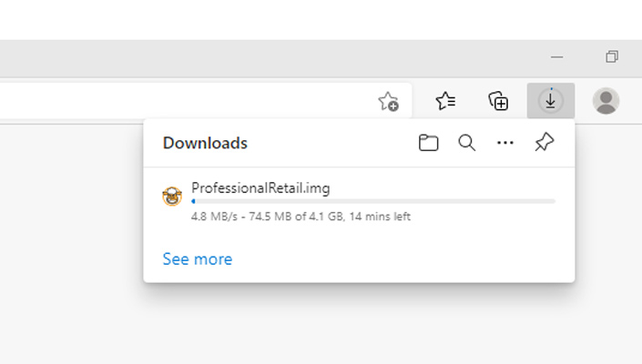Pin the Downloads panel
This screenshot has width=642, height=364.
(544, 143)
